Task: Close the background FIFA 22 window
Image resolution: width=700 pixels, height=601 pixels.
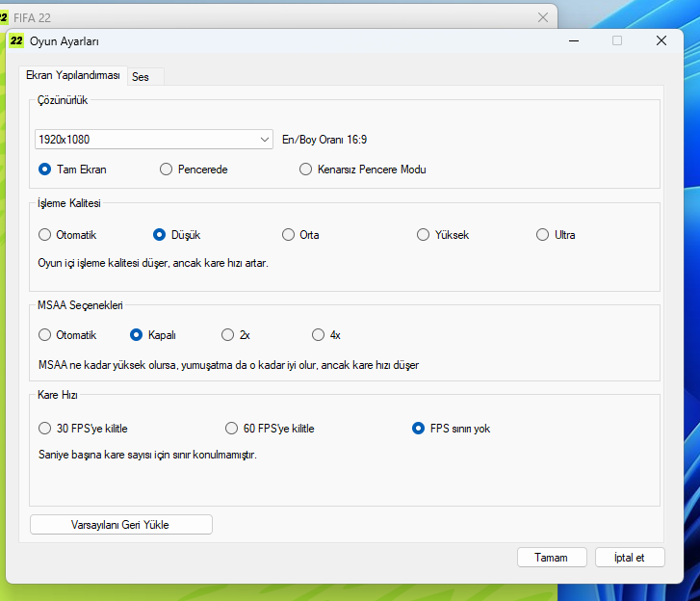Action: (543, 17)
